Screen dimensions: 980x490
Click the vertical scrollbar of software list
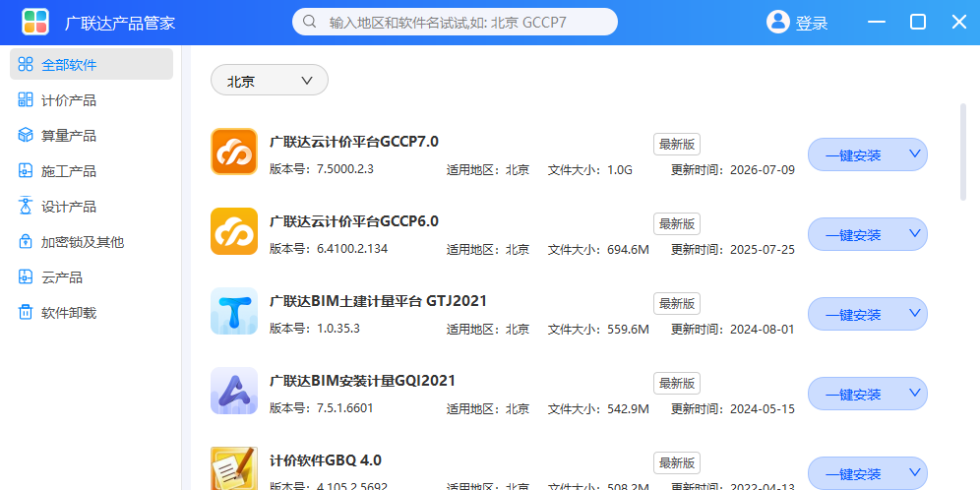coord(963,152)
